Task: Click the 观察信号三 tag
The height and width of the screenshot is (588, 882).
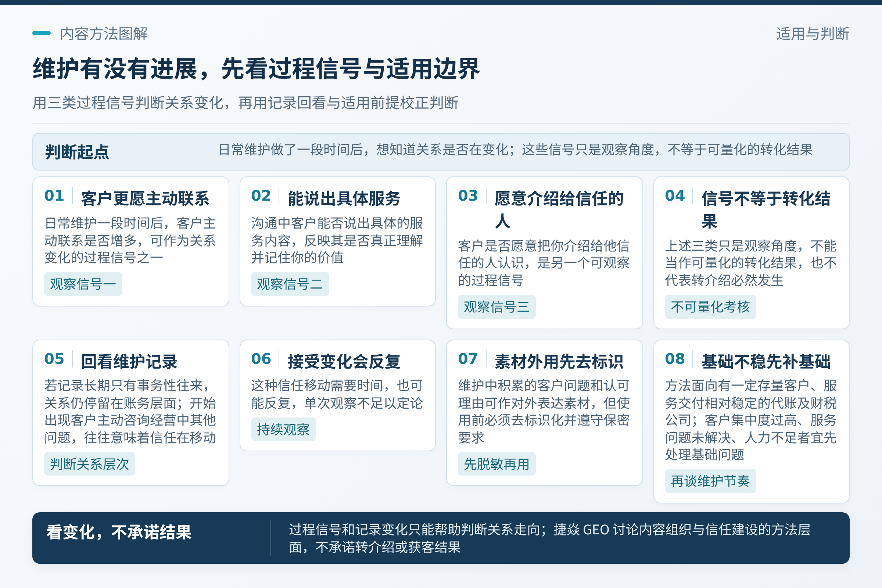Action: (x=497, y=307)
